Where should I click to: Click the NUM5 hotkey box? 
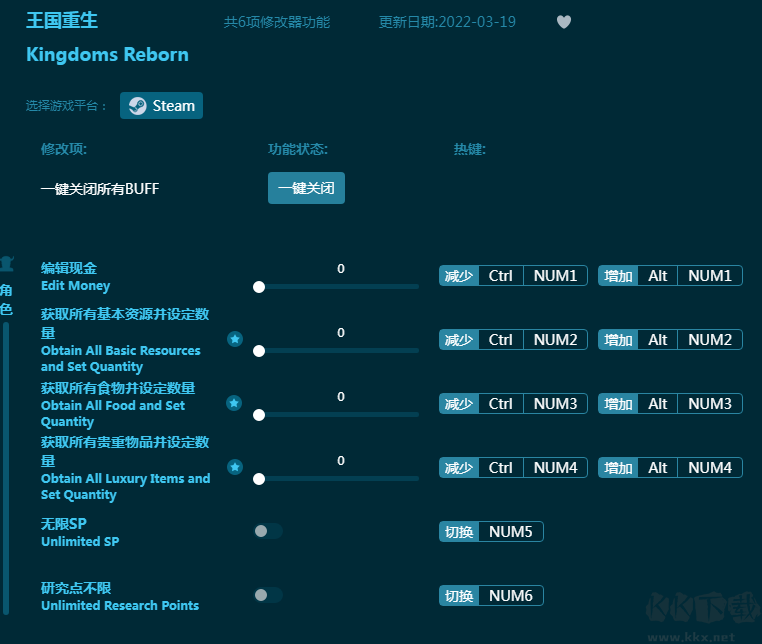click(x=511, y=531)
